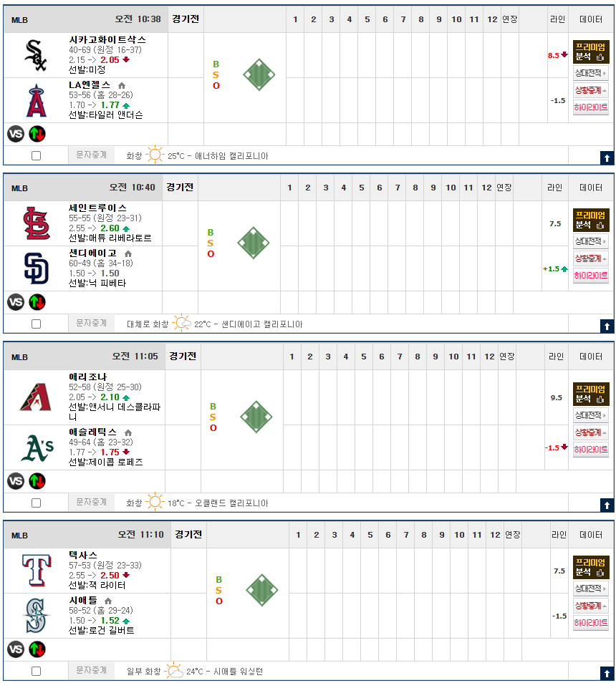Click the St. Louis Cardinals logo

(x=37, y=223)
